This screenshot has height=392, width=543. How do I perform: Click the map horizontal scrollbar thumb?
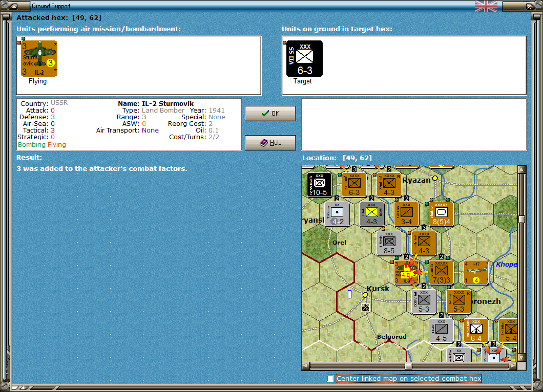(409, 366)
